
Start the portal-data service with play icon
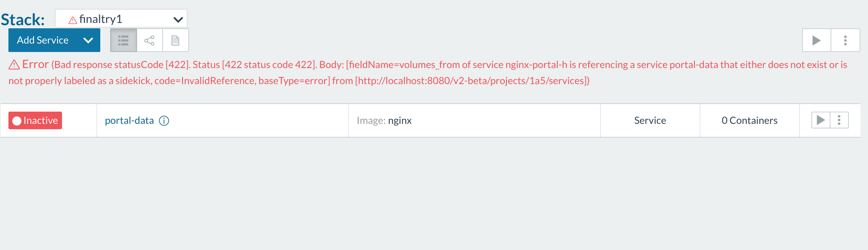pos(821,120)
